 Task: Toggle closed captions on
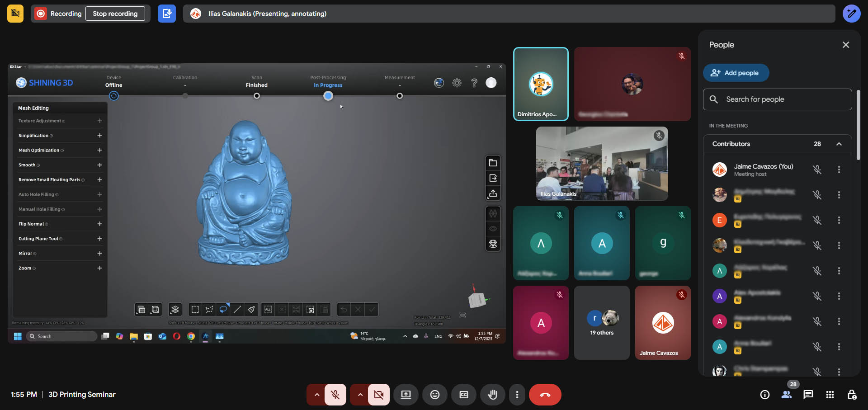[463, 395]
